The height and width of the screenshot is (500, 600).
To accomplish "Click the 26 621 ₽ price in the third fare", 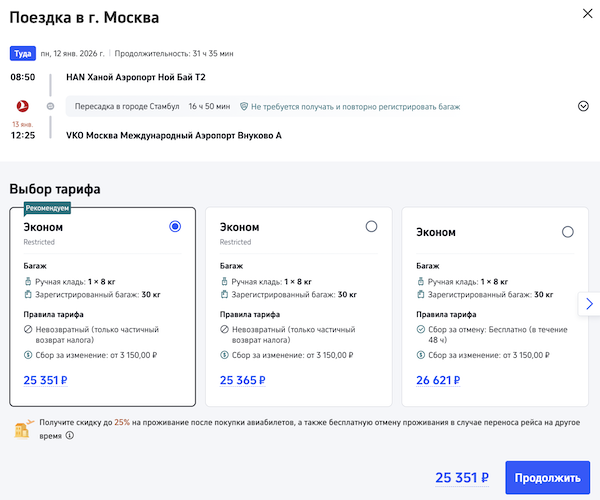I will pyautogui.click(x=441, y=380).
